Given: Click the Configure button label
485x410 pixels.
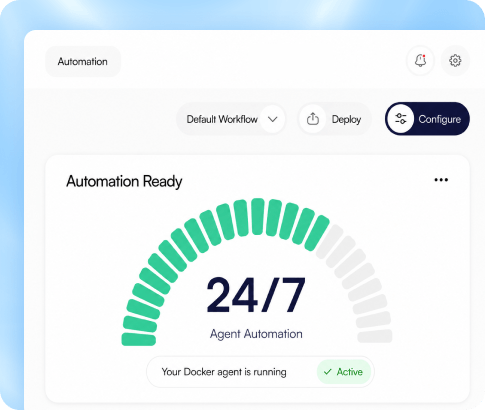Looking at the screenshot, I should pyautogui.click(x=440, y=119).
